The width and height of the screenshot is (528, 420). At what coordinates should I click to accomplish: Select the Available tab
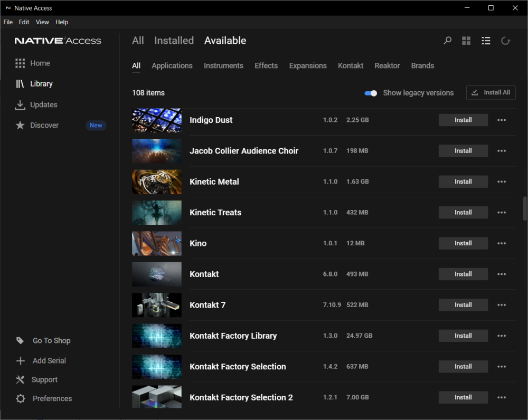click(x=225, y=41)
